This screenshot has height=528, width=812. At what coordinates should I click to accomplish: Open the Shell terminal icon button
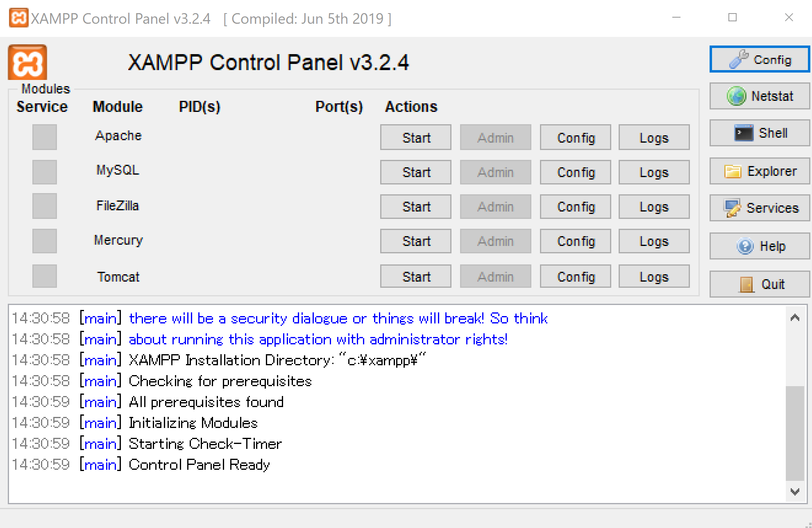pyautogui.click(x=760, y=133)
